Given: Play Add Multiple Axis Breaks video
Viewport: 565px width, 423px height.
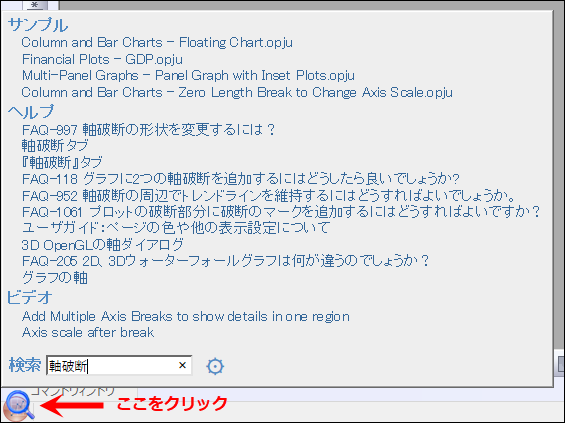Looking at the screenshot, I should (186, 317).
